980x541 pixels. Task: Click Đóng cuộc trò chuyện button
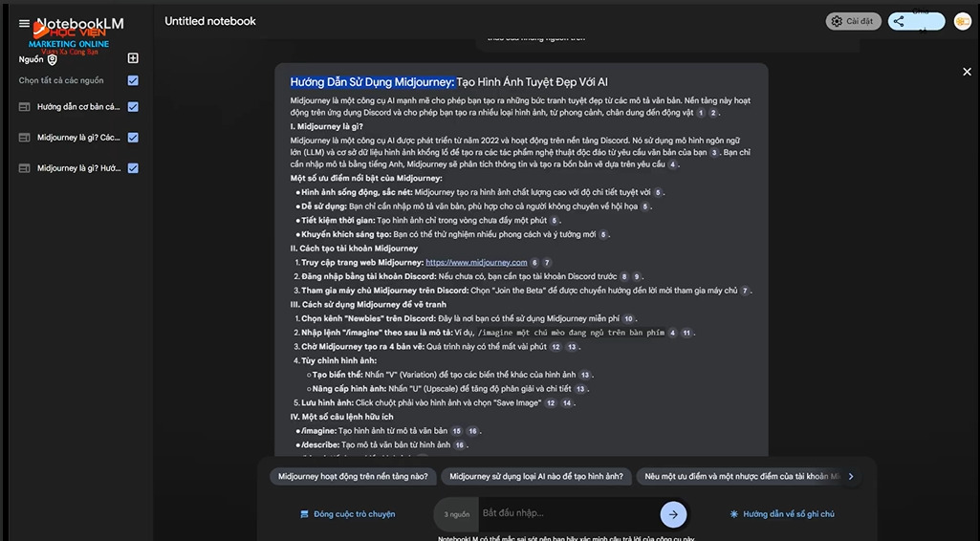347,514
